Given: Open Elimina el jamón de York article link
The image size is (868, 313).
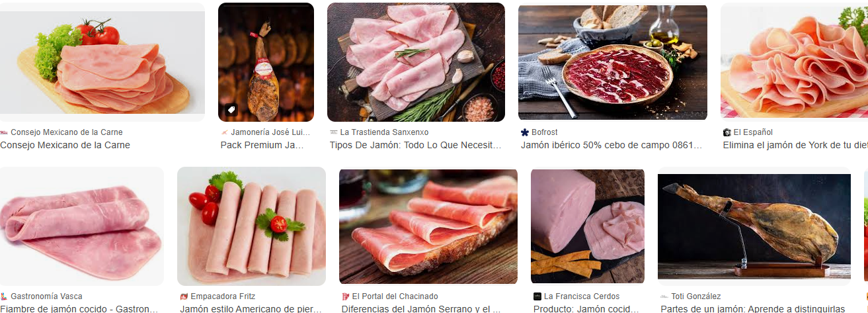Looking at the screenshot, I should click(x=795, y=145).
